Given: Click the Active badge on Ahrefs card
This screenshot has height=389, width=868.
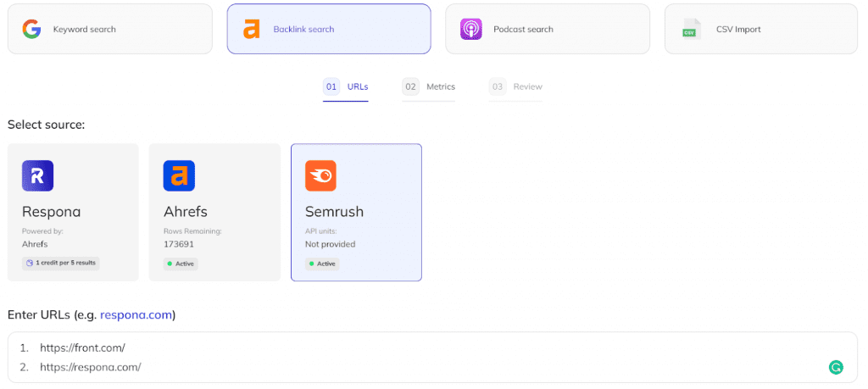Looking at the screenshot, I should coord(181,264).
